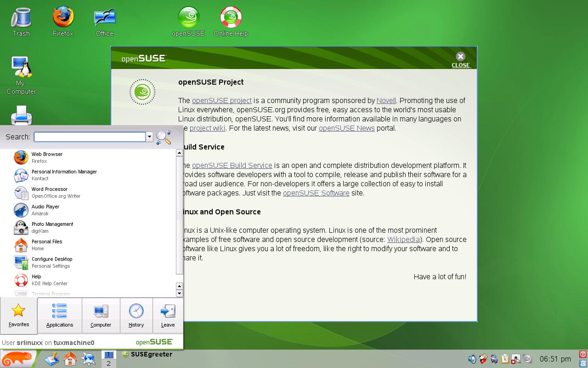Open the search history dropdown arrow
This screenshot has width=588, height=368.
[x=149, y=137]
